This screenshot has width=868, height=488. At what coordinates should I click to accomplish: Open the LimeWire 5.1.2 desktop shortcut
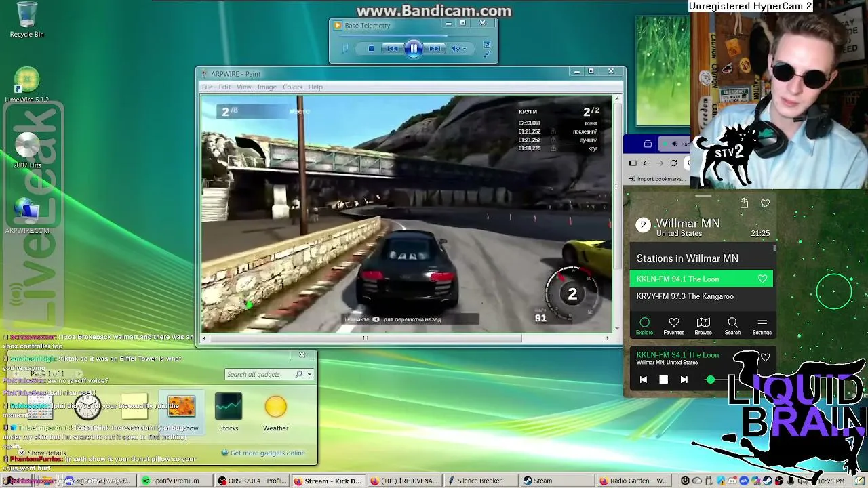click(x=26, y=85)
